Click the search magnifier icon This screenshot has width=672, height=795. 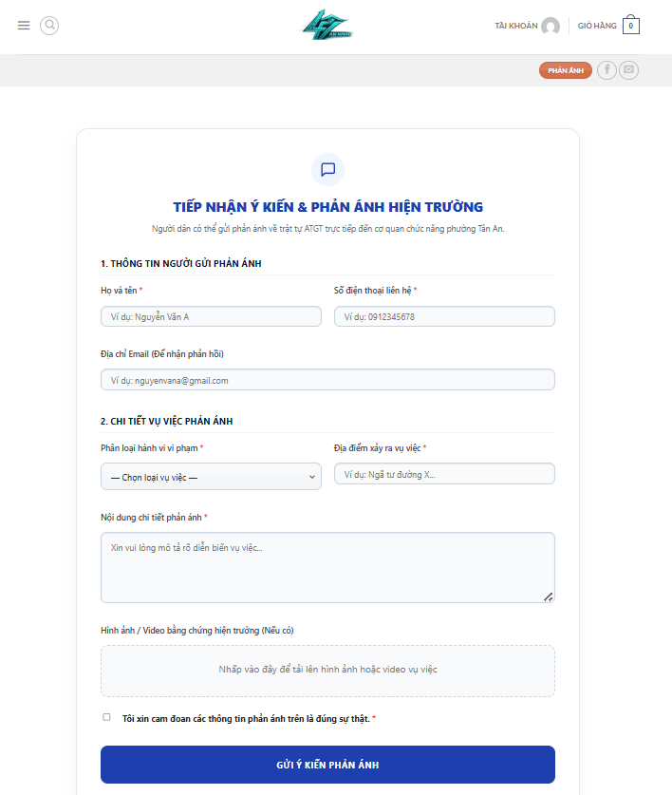[x=49, y=26]
